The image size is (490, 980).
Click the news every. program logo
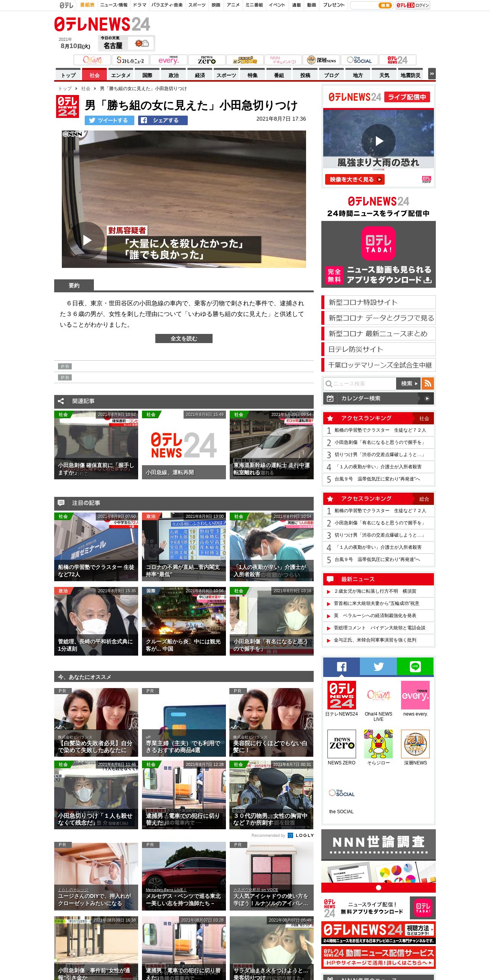169,60
